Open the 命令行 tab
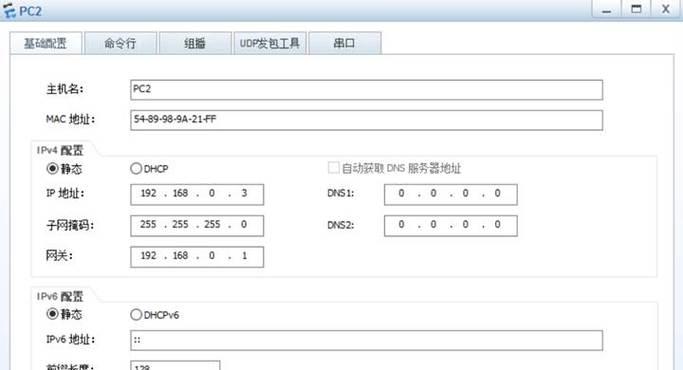Viewport: 683px width, 370px height. coord(120,43)
